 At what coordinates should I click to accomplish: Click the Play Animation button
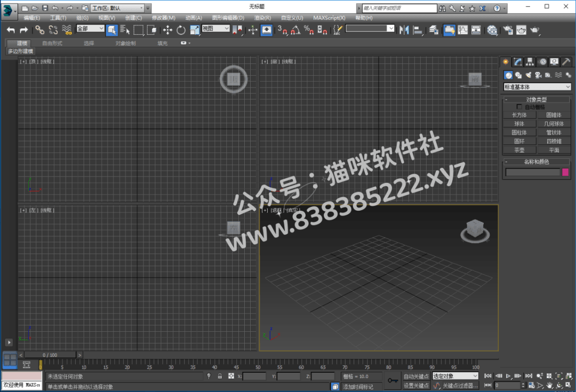(508, 376)
